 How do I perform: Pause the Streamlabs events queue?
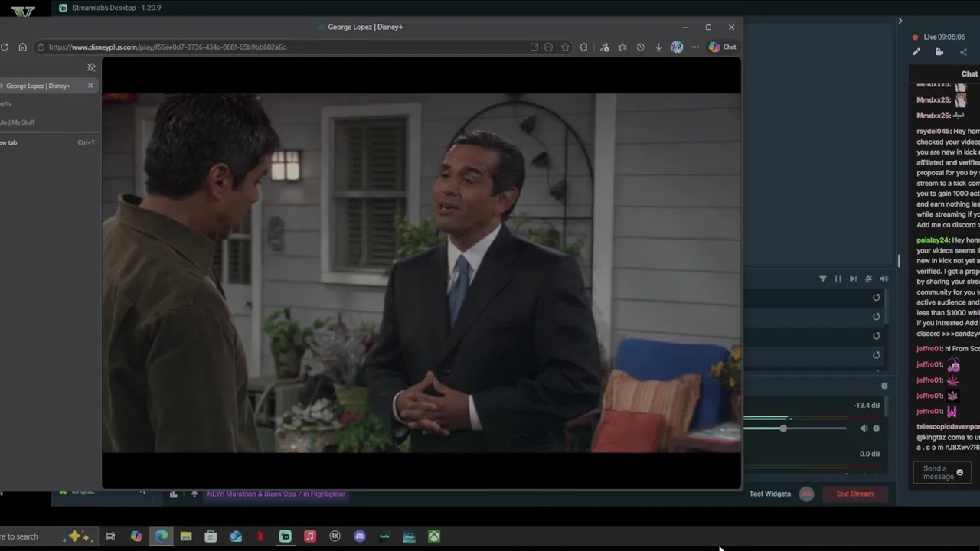pyautogui.click(x=838, y=279)
